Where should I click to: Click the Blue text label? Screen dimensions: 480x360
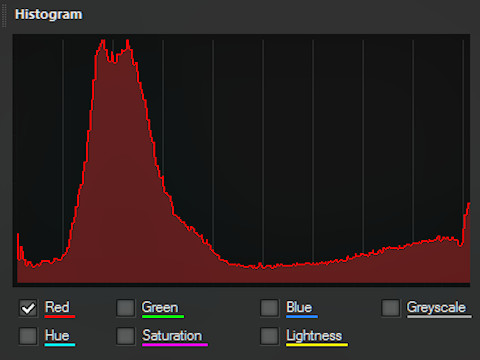tap(299, 307)
